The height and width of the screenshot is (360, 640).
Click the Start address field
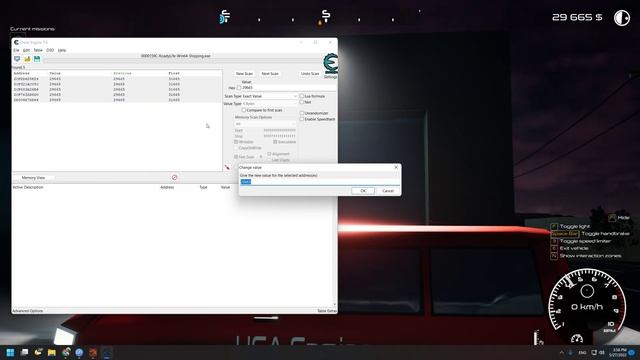coord(280,130)
